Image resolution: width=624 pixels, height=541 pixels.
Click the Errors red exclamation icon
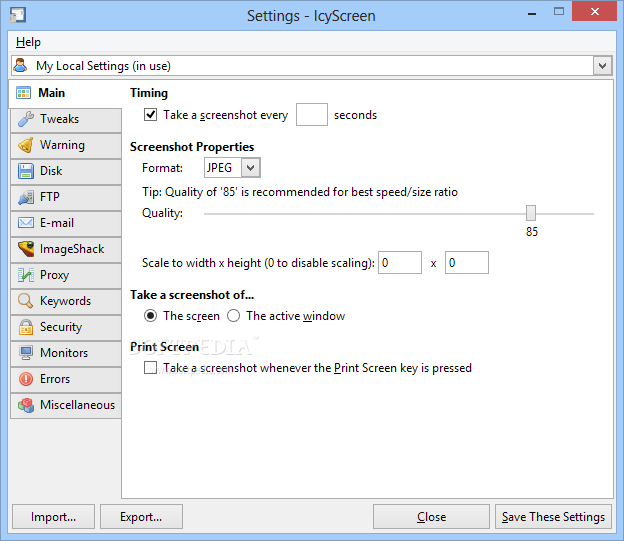[26, 379]
